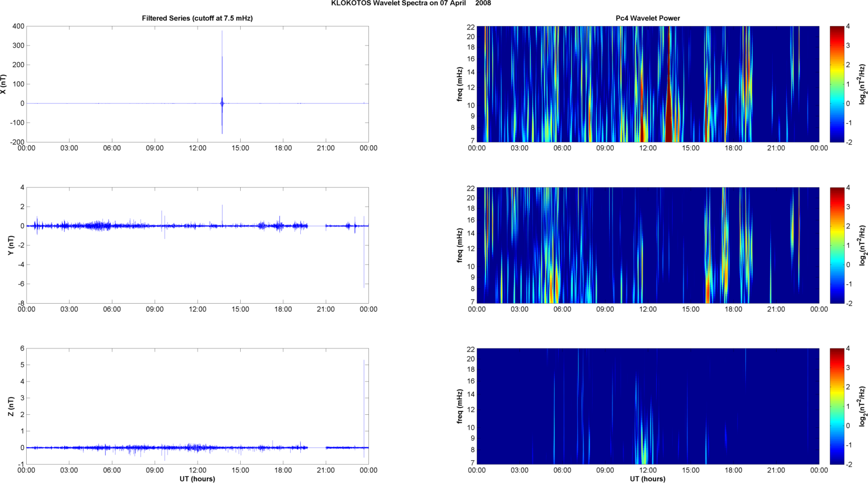Click the colorbar beside the bottom wavelet spectrum
The width and height of the screenshot is (868, 483).
pyautogui.click(x=837, y=406)
